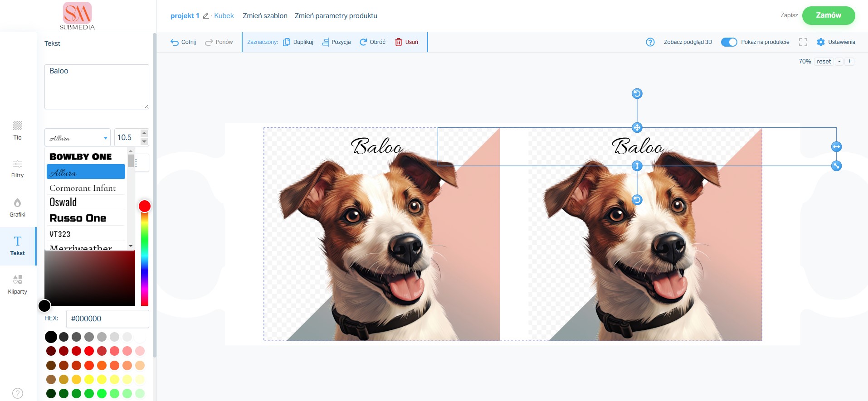The width and height of the screenshot is (868, 401).
Task: Click the pencil icon next to projekt 1
Action: tap(205, 16)
